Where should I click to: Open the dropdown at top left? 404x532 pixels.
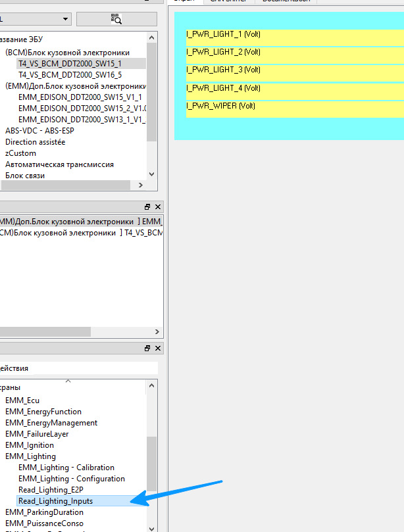[65, 19]
